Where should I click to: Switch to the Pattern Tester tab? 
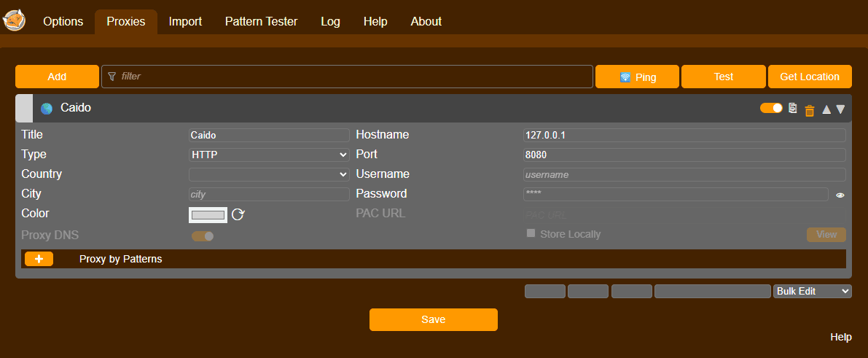(x=261, y=21)
